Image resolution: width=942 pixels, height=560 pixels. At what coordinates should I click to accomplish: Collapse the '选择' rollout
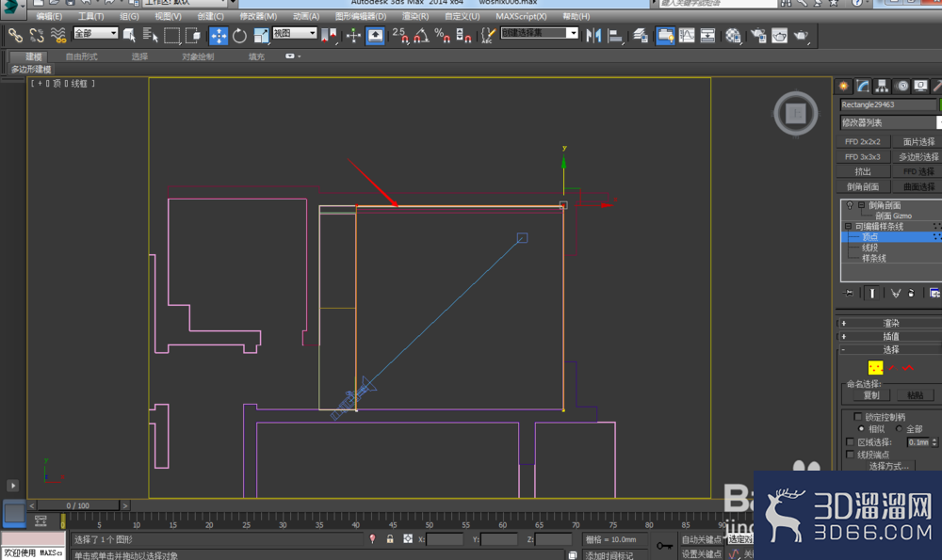890,349
